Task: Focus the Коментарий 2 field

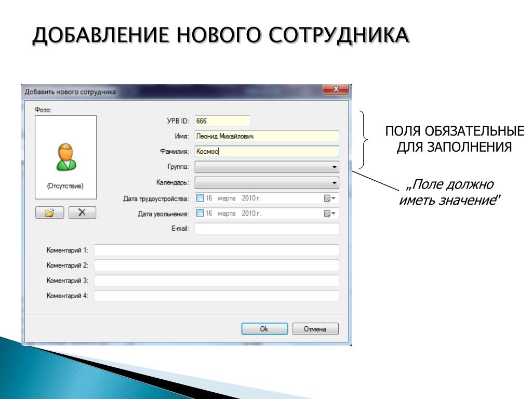Action: pos(217,265)
